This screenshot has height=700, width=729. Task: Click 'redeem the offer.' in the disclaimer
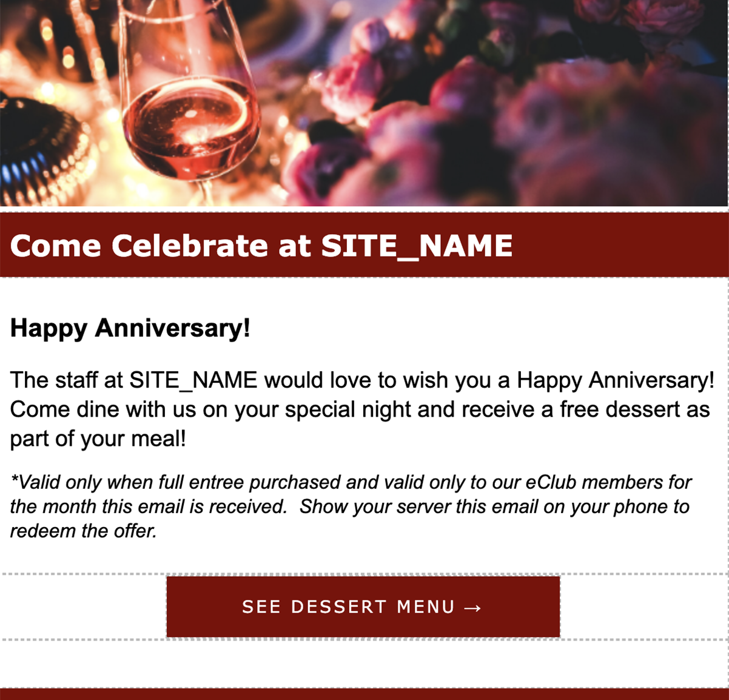(84, 531)
